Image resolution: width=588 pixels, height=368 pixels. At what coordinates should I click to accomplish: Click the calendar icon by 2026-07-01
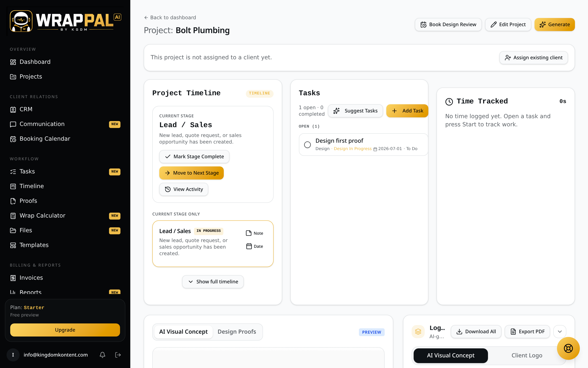point(375,149)
